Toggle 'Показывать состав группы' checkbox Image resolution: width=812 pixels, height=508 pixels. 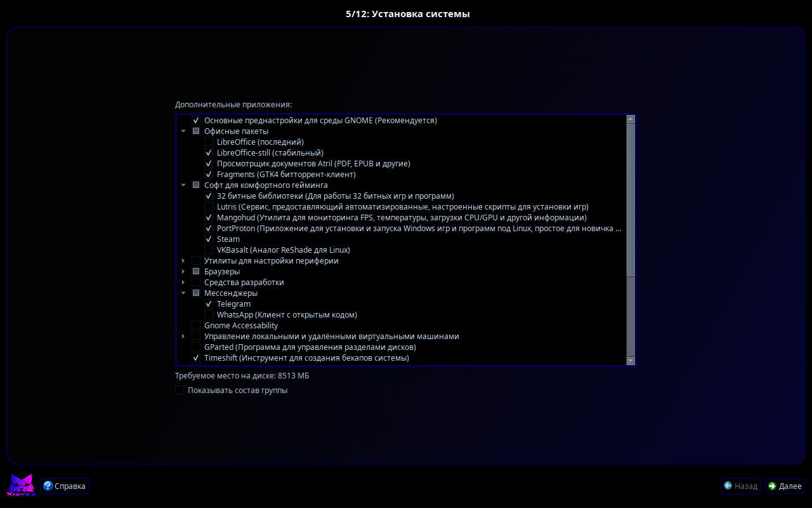pos(180,390)
